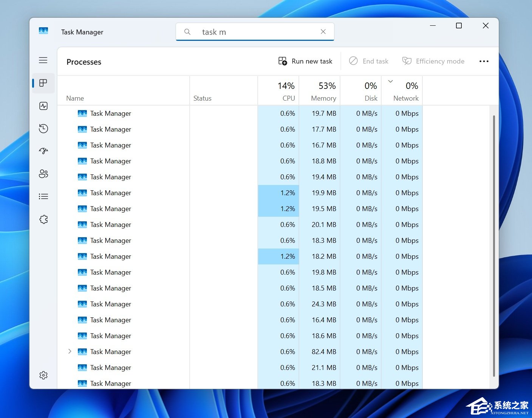The width and height of the screenshot is (532, 418).
Task: Click the Run new task button
Action: pyautogui.click(x=305, y=61)
